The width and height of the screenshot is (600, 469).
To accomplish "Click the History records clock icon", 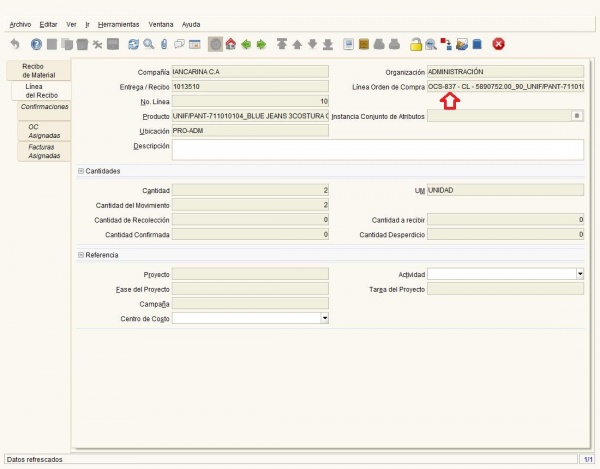I will pyautogui.click(x=215, y=44).
